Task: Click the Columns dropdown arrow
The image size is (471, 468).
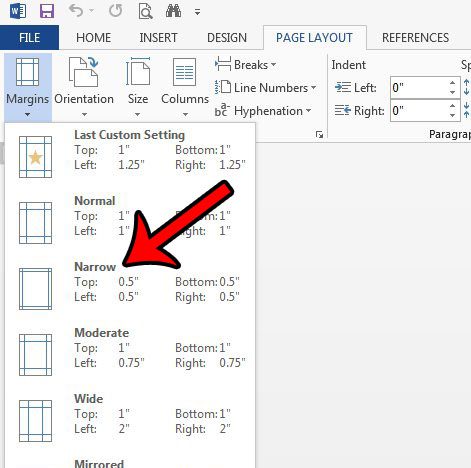Action: pos(185,115)
